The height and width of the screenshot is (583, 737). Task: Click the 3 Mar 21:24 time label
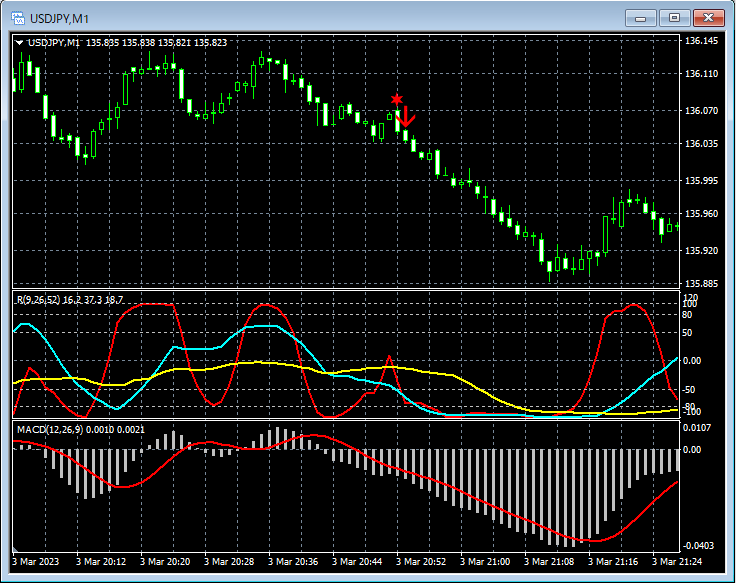click(679, 562)
